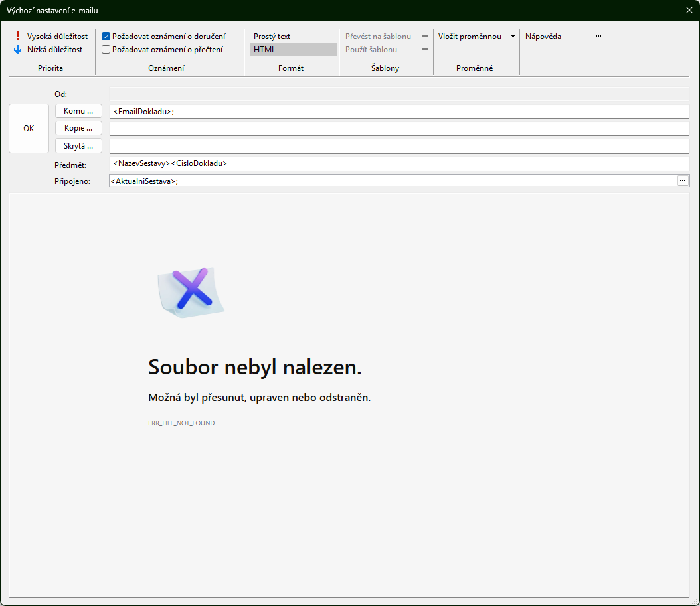The image size is (700, 606).
Task: Select the HTML format option
Action: pos(292,49)
